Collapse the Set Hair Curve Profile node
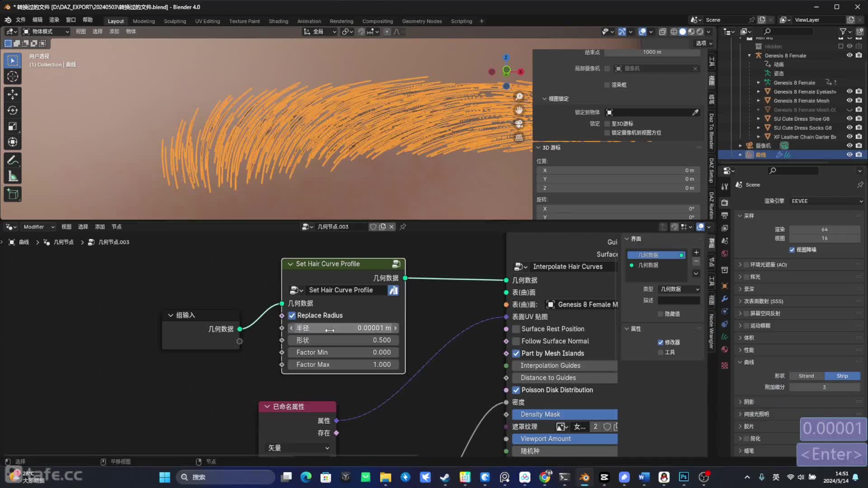This screenshot has width=868, height=488. (290, 264)
